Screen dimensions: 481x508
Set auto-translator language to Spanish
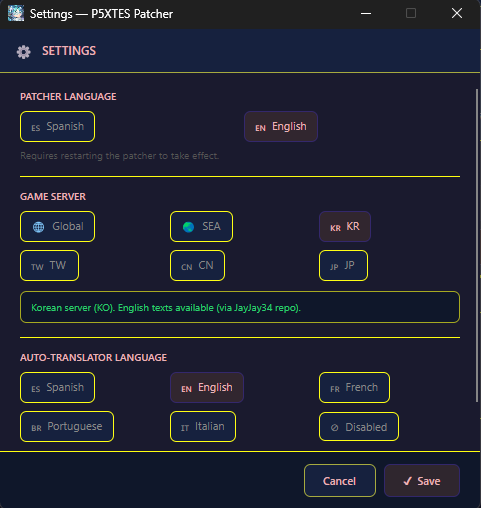(57, 388)
